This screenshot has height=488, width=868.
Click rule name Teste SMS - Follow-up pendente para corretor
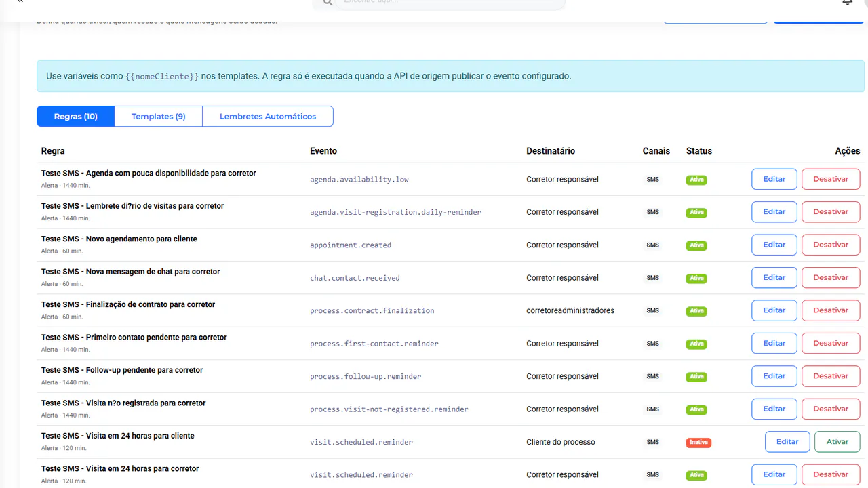click(122, 370)
